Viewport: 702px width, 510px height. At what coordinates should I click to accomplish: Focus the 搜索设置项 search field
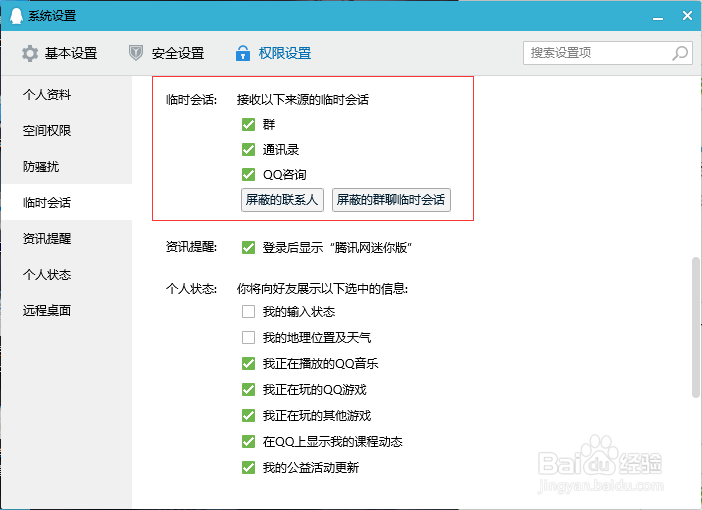608,53
